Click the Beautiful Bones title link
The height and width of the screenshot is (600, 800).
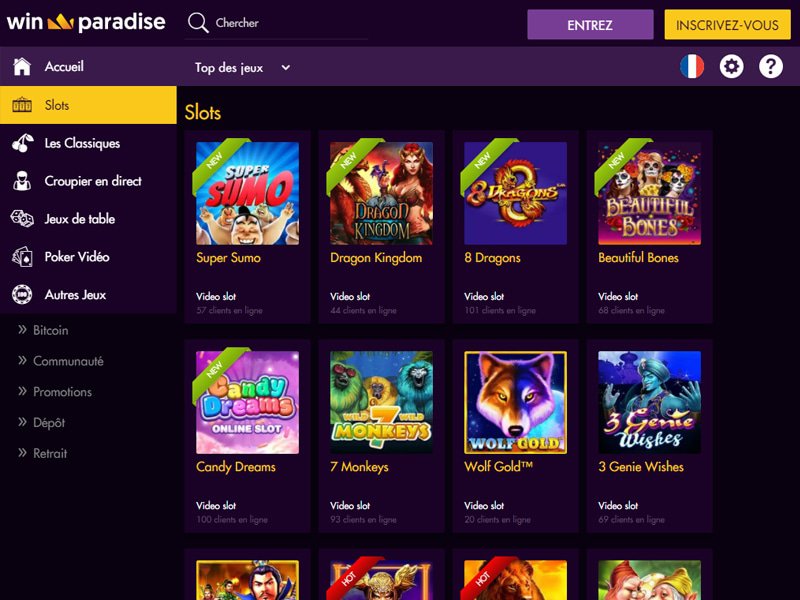tap(638, 258)
